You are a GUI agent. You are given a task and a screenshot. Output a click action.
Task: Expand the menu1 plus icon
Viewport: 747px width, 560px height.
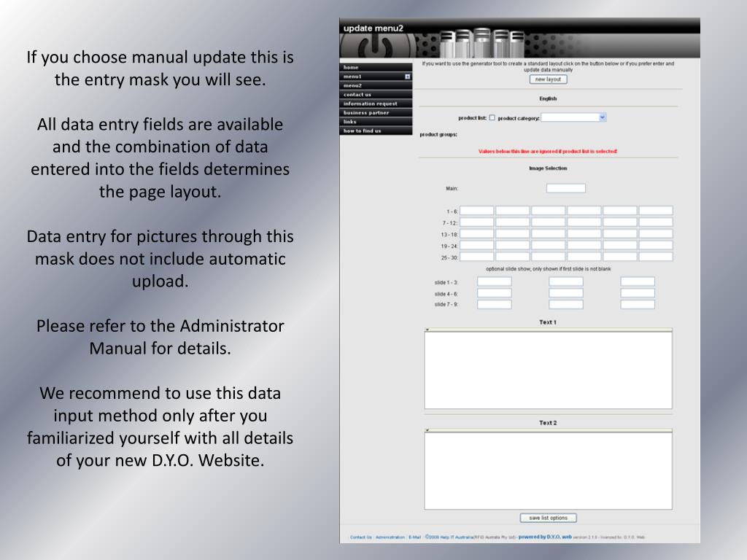[x=407, y=77]
